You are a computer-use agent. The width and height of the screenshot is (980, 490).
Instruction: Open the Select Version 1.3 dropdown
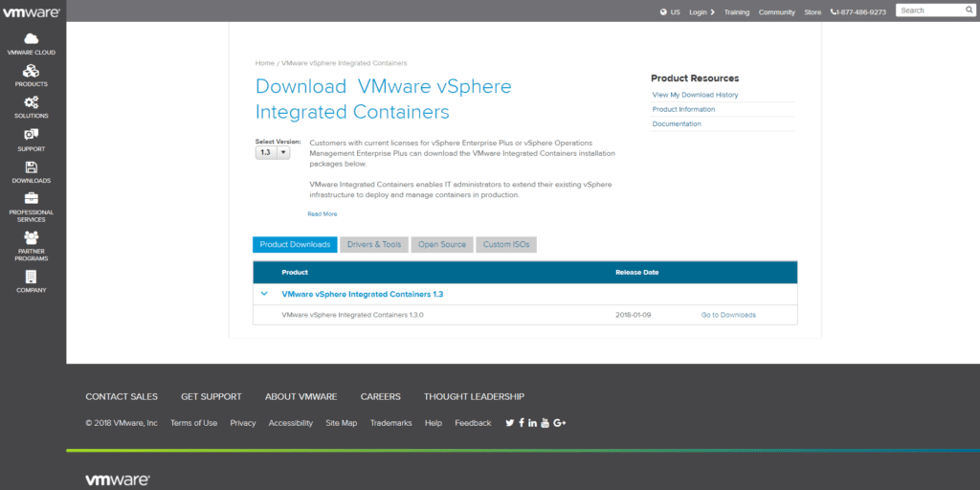(x=273, y=152)
